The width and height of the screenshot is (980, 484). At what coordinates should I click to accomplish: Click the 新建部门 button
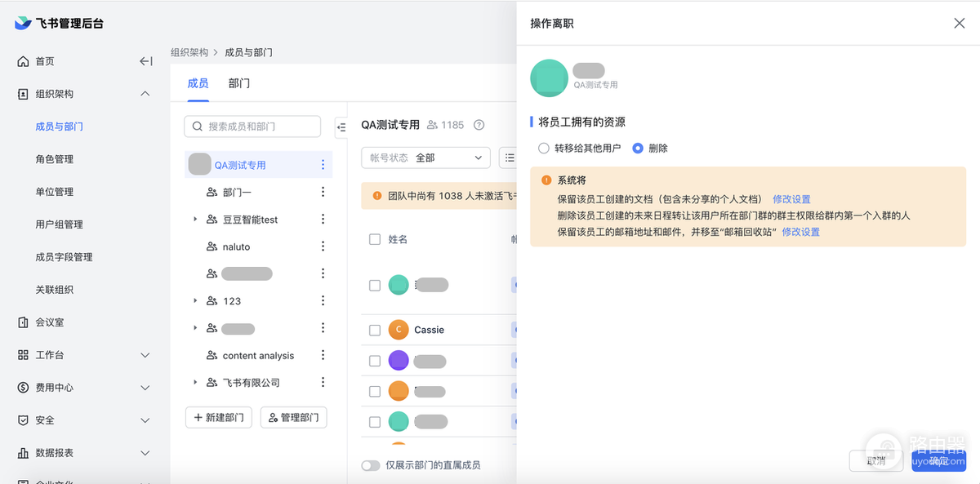(219, 417)
